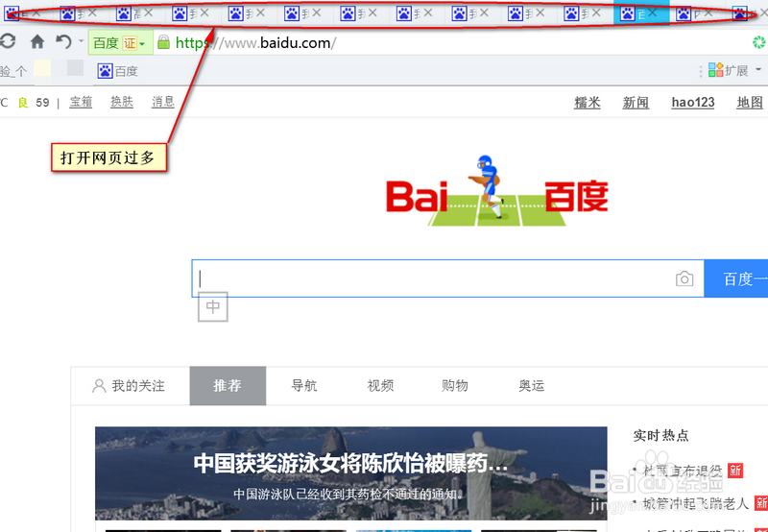
Task: Click the 扩展 extensions button
Action: point(728,70)
